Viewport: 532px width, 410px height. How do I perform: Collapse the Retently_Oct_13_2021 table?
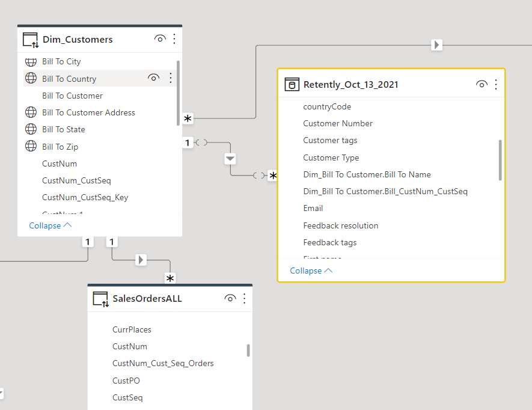[x=311, y=271]
